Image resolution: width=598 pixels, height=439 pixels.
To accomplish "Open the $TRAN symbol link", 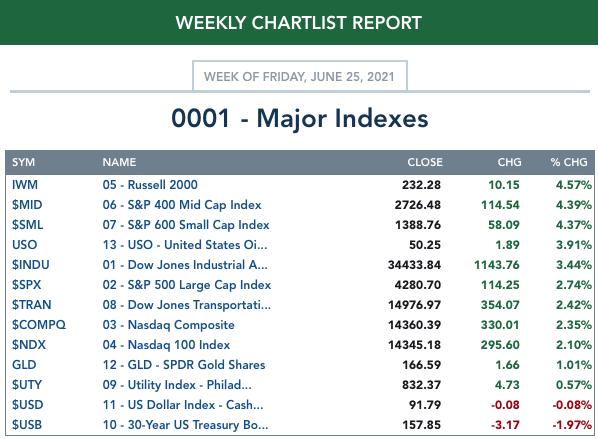I will click(x=32, y=305).
